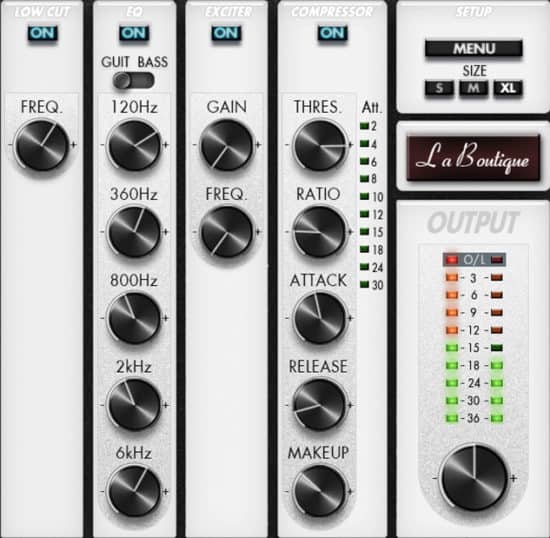Viewport: 550px width, 538px height.
Task: Switch to XL interface size
Action: [x=508, y=88]
